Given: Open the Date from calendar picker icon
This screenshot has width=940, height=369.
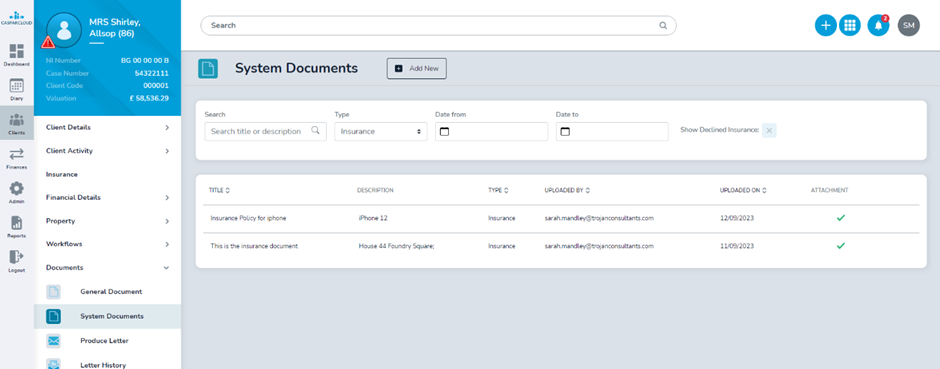Looking at the screenshot, I should tap(444, 132).
